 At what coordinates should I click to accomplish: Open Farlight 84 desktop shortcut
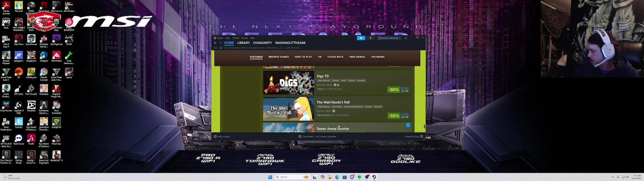pyautogui.click(x=56, y=123)
